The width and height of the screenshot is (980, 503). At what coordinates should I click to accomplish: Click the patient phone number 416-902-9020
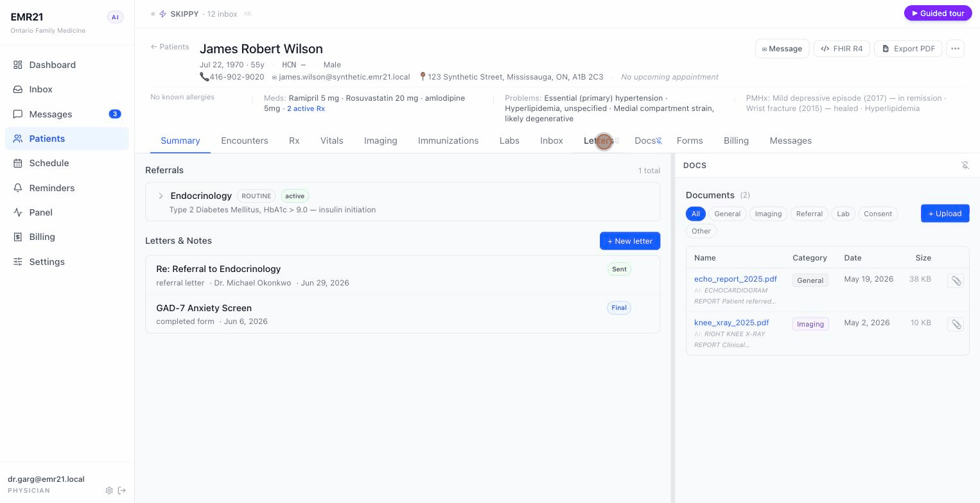click(237, 77)
